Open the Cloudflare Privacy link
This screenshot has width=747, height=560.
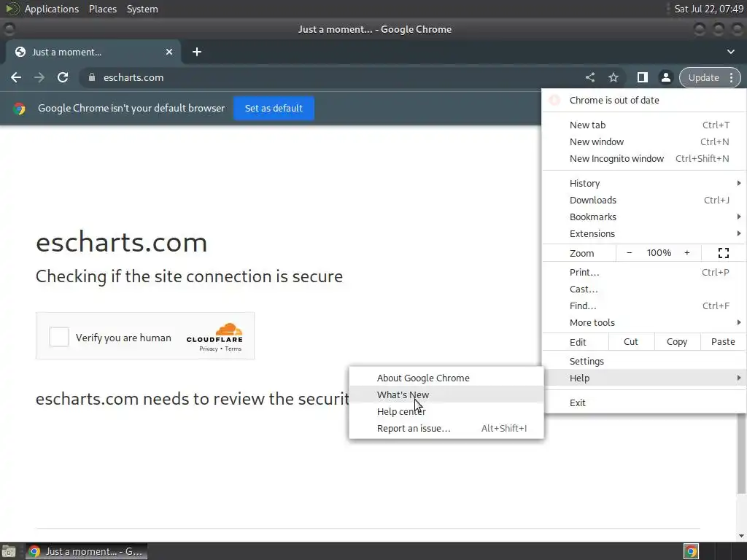tap(208, 349)
